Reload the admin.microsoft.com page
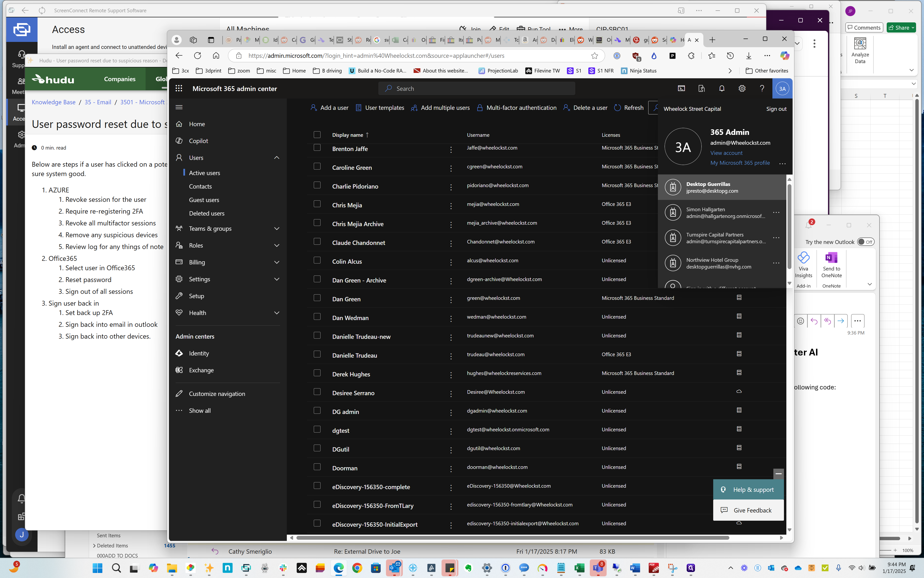Screen dimensions: 924x578 [x=197, y=55]
